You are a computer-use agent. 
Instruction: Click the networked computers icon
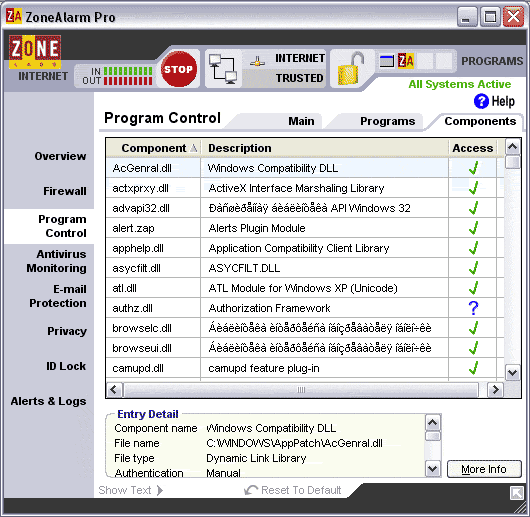(222, 69)
